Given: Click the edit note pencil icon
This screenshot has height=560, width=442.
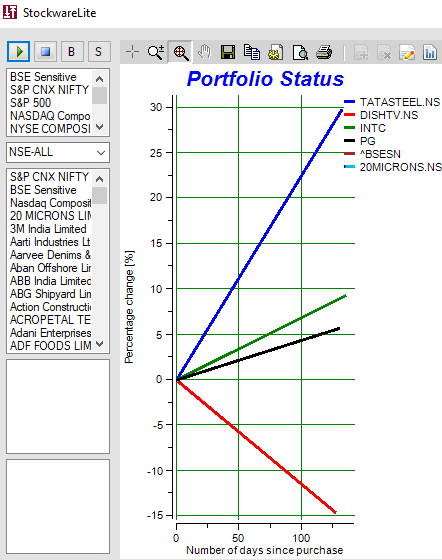Looking at the screenshot, I should [x=407, y=52].
